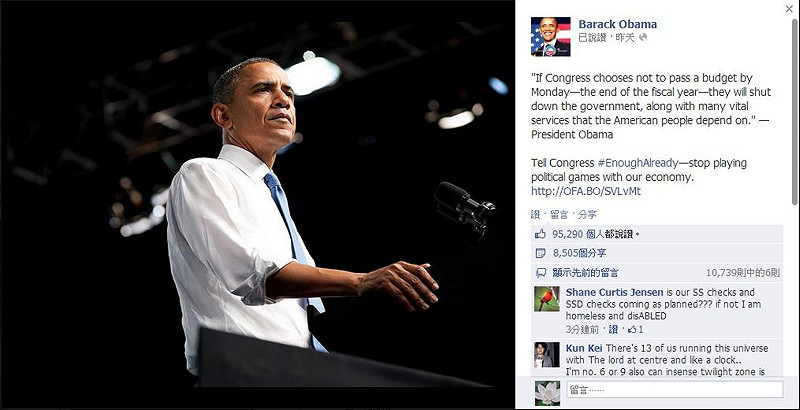Click the vertical scrollbar of the sidebar

pyautogui.click(x=796, y=112)
